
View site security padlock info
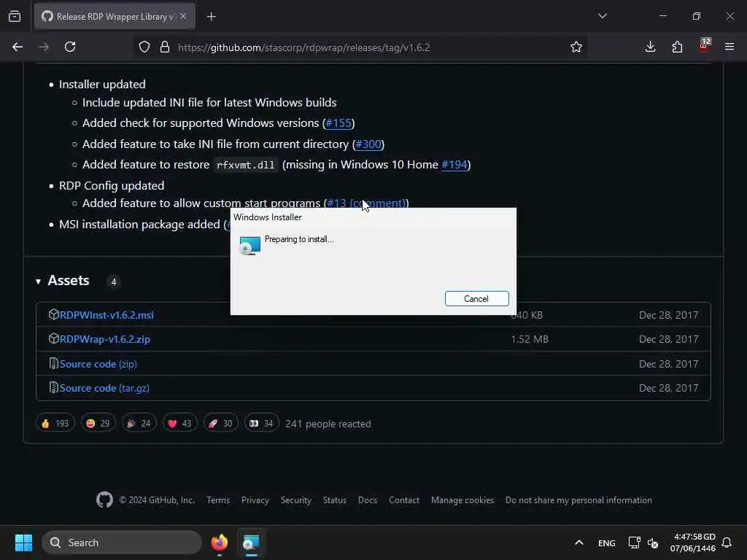[165, 47]
